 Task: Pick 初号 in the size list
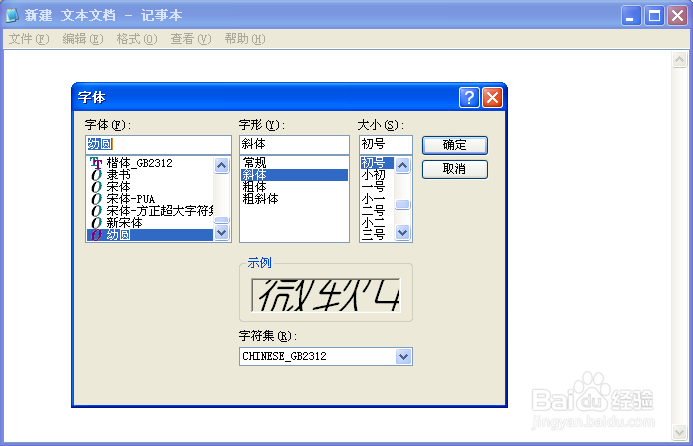[x=377, y=163]
